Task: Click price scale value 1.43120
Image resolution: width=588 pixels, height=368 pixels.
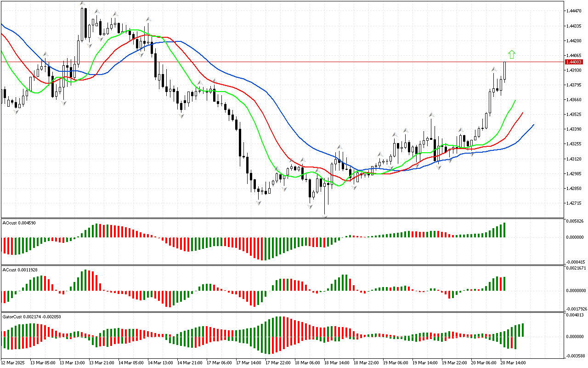Action: (x=575, y=159)
